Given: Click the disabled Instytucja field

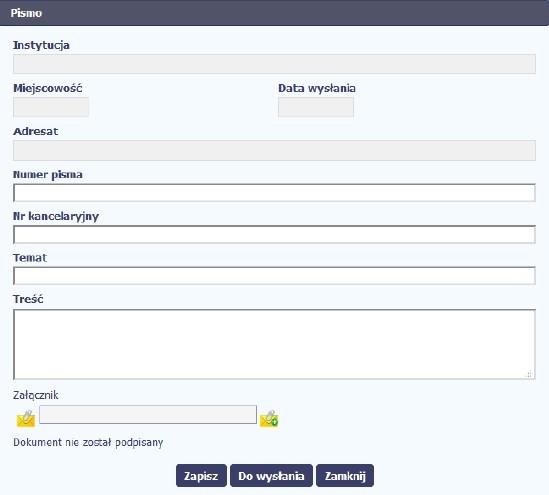Looking at the screenshot, I should pyautogui.click(x=274, y=64).
